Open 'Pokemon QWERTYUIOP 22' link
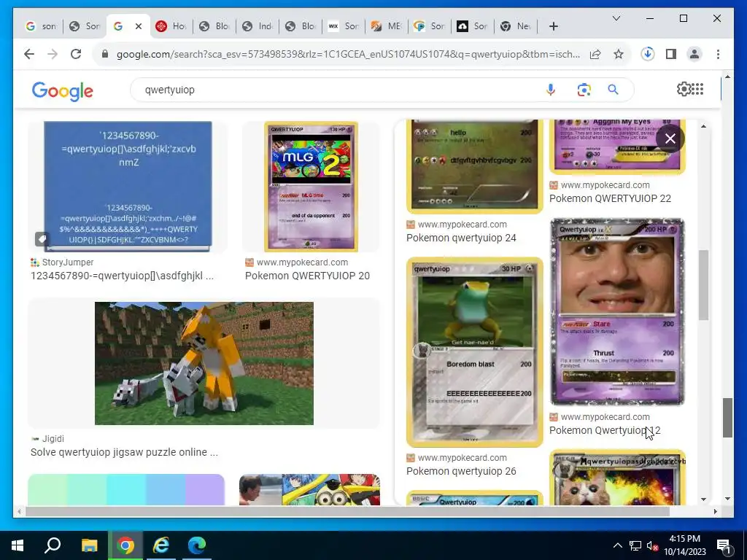Viewport: 747px width, 560px height. point(611,198)
